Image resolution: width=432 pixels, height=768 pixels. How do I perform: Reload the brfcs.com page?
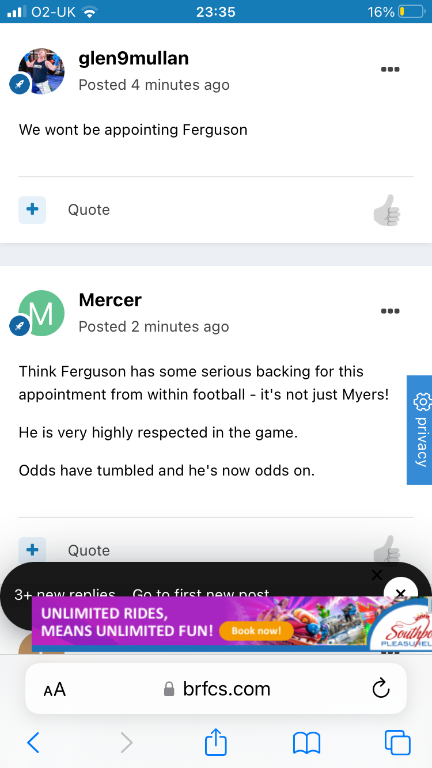coord(381,689)
